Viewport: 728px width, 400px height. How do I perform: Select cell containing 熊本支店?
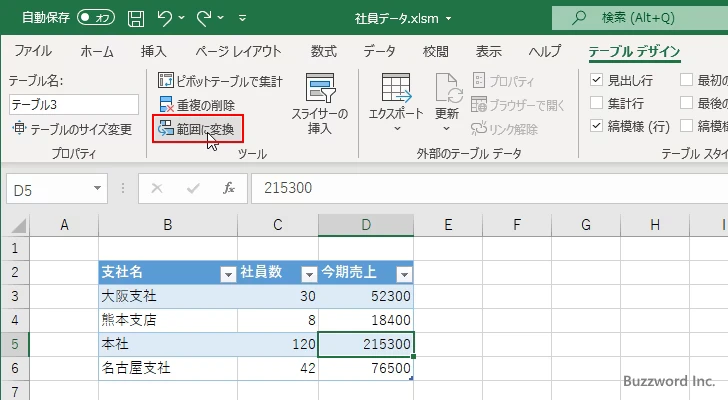(x=168, y=320)
